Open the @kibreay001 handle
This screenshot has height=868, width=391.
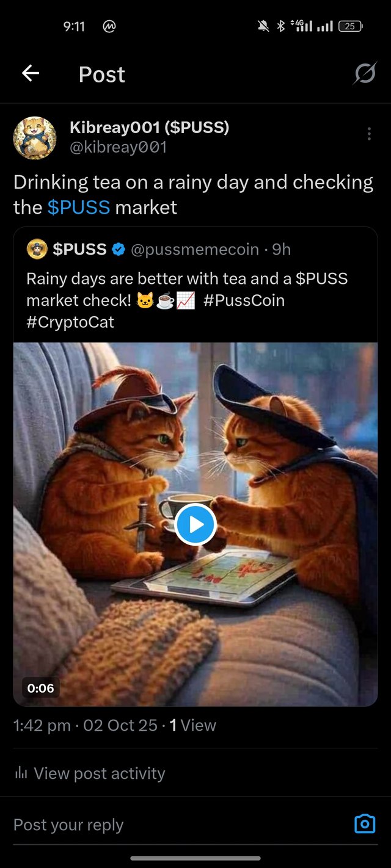(x=118, y=147)
